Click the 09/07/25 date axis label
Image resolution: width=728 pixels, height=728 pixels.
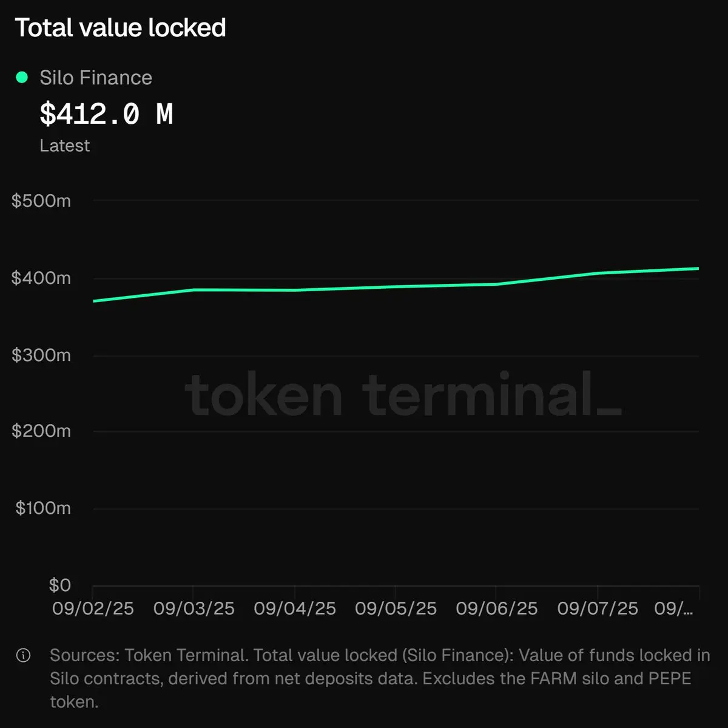pos(598,608)
